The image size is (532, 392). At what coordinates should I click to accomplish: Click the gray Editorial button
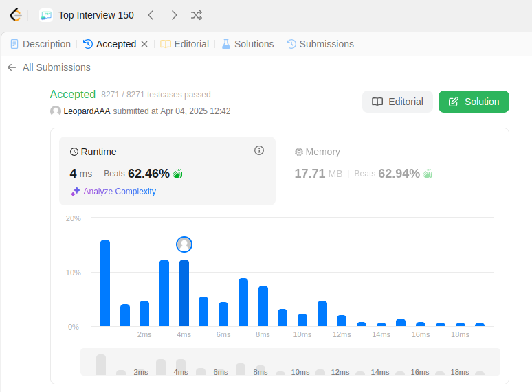coord(397,102)
